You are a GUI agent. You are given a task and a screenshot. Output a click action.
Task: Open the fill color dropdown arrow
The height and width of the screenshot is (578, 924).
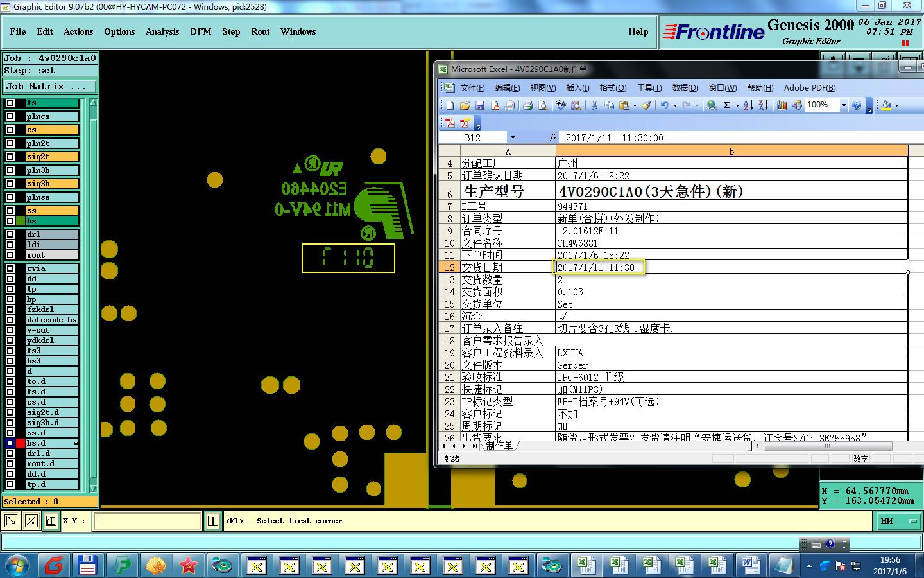coord(896,105)
